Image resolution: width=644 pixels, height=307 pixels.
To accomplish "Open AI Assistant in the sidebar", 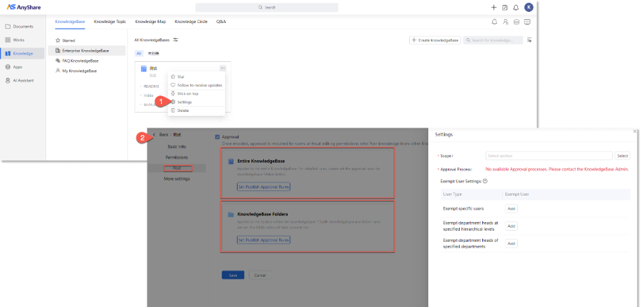I will point(22,80).
